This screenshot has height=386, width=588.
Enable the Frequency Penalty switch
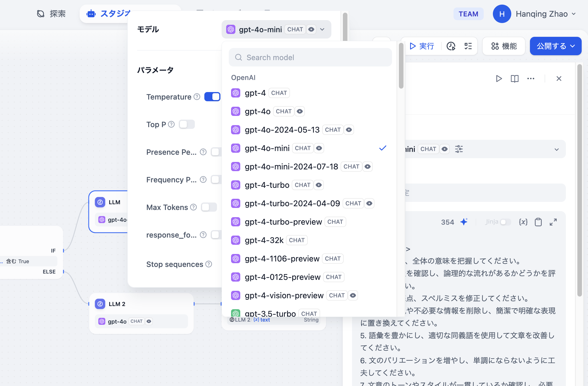pyautogui.click(x=216, y=179)
